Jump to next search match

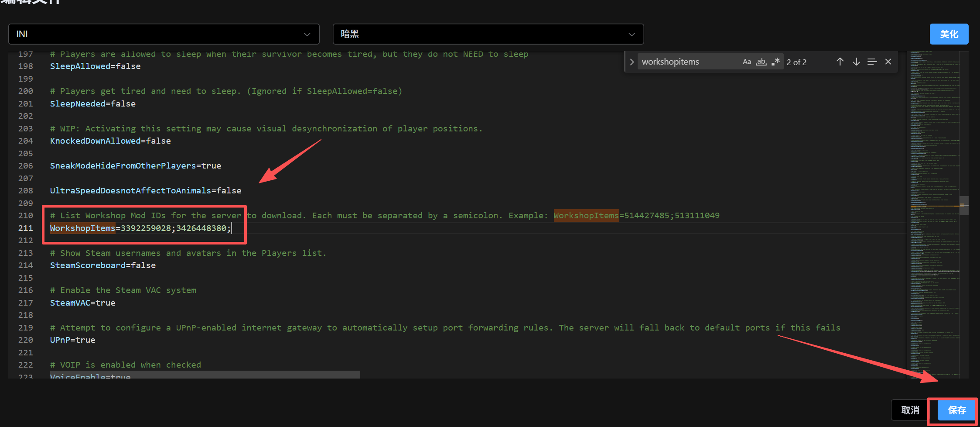856,62
